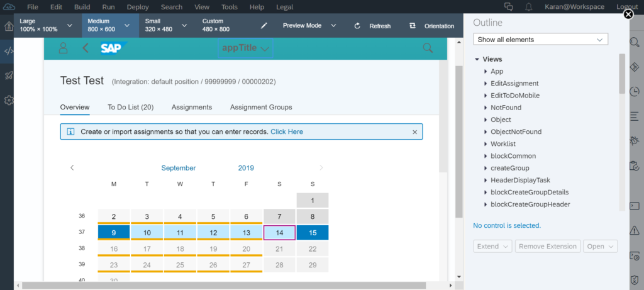Screen dimensions: 644x290
Task: Open the notifications bell icon
Action: coord(529,6)
